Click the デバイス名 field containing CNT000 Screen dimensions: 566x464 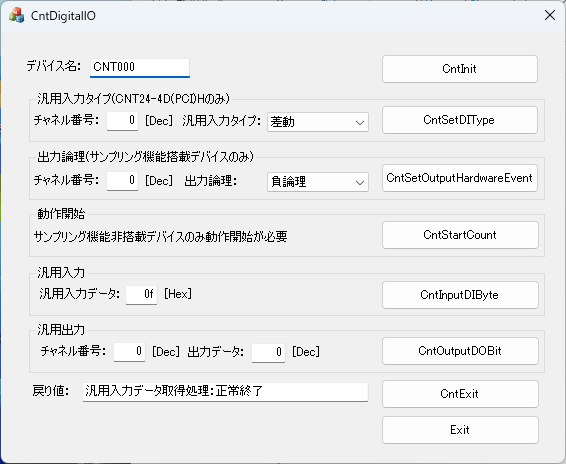(x=140, y=68)
